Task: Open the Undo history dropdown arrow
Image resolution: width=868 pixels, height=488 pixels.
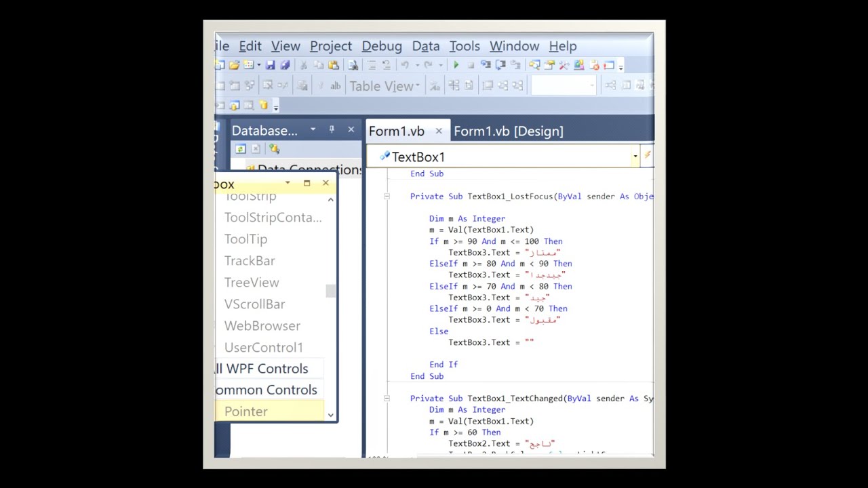Action: (x=418, y=66)
